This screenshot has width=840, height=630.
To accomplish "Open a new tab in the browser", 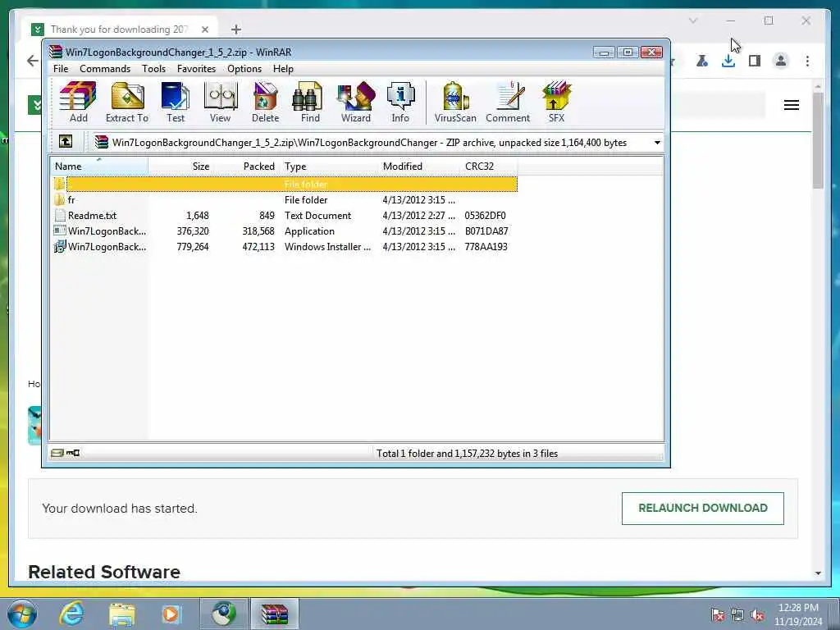I will pyautogui.click(x=236, y=30).
